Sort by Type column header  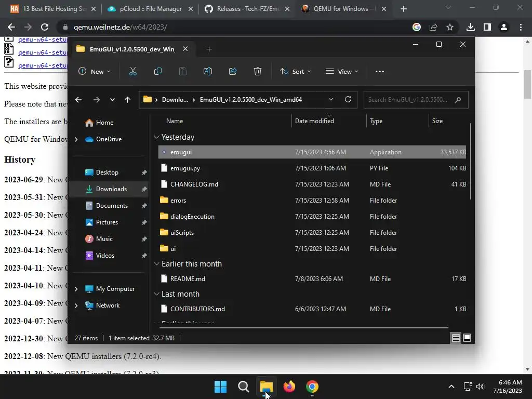pos(376,121)
